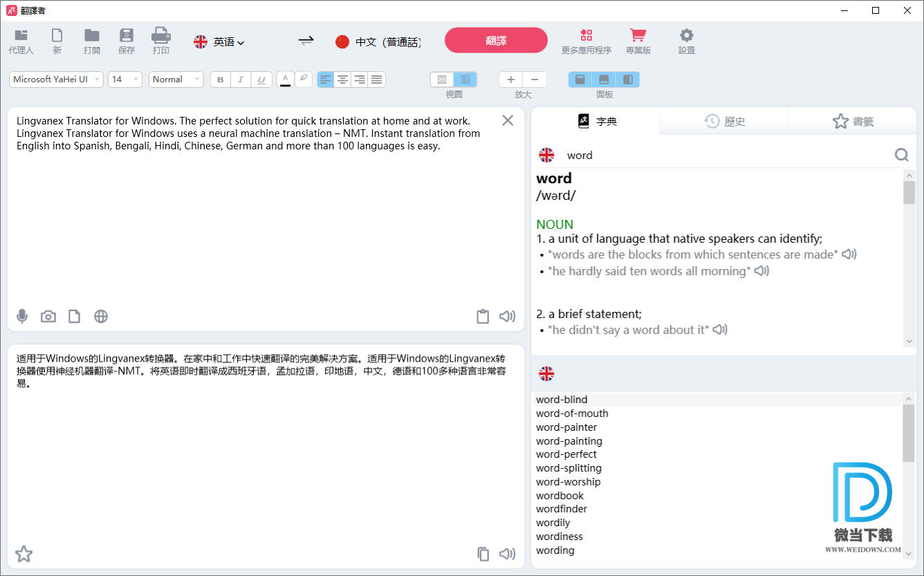Open font size 14 dropdown
This screenshot has height=576, width=924.
(x=125, y=80)
